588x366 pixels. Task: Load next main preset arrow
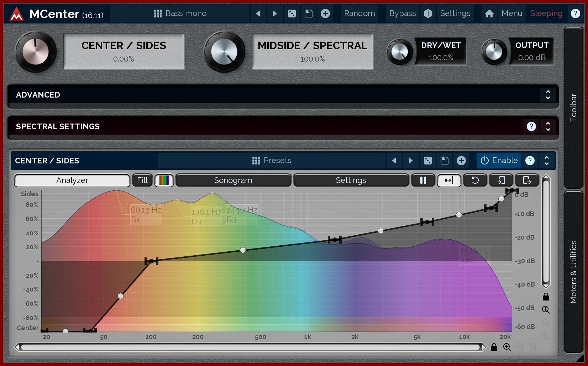274,14
